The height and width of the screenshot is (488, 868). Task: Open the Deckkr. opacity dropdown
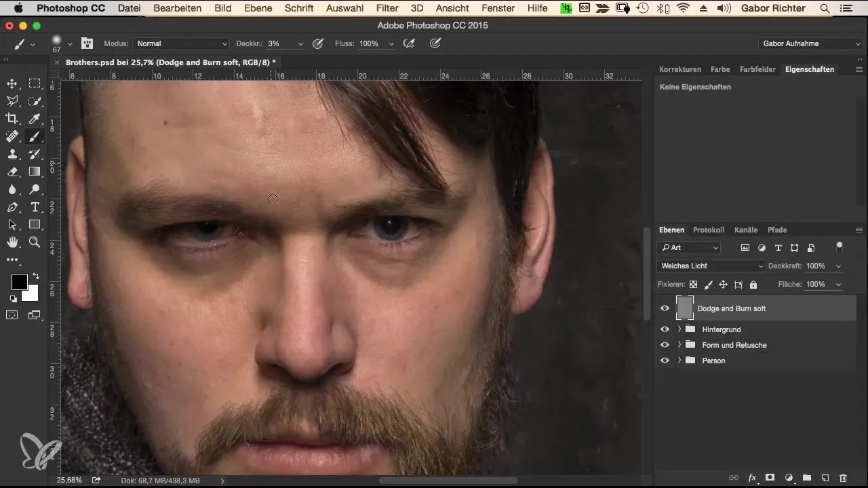(x=300, y=43)
